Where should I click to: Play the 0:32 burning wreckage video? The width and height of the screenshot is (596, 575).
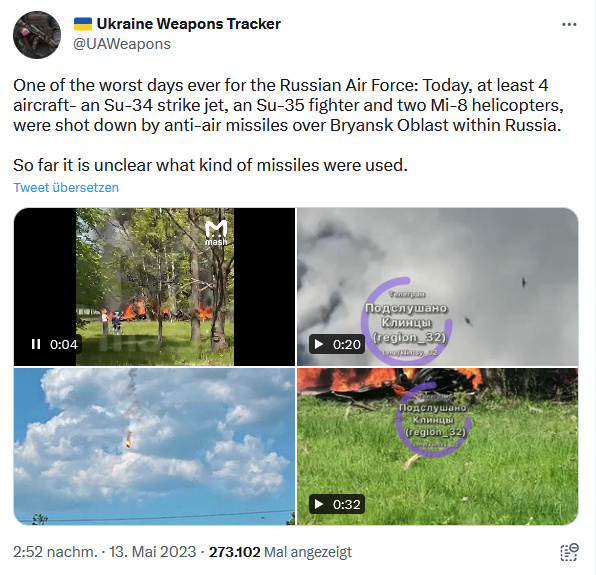pos(319,504)
